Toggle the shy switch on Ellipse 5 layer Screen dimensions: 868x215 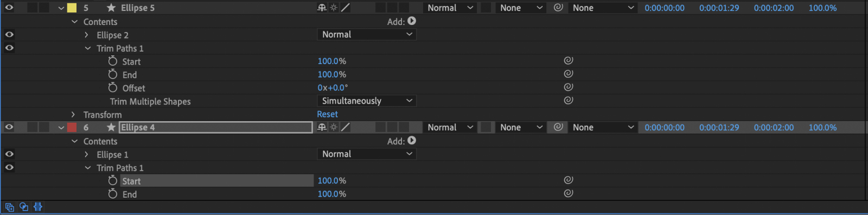(322, 8)
